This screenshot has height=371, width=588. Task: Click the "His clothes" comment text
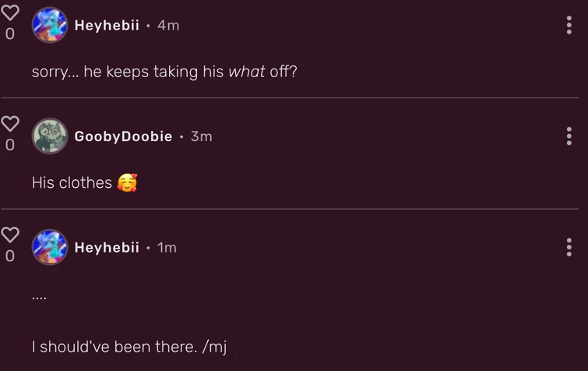[x=72, y=182]
